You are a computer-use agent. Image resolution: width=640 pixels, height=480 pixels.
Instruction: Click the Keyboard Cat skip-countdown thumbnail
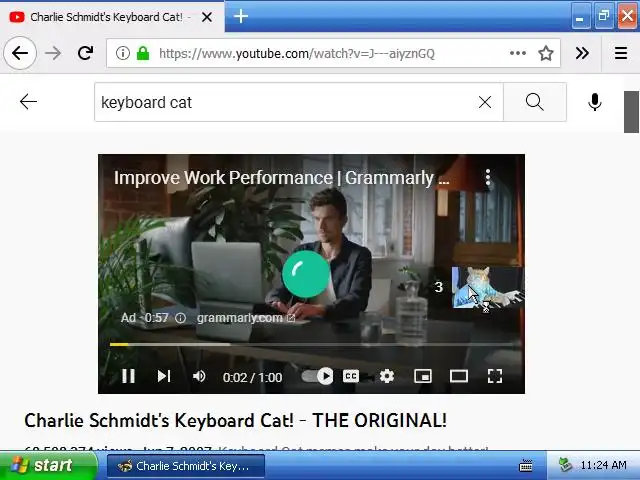pos(487,287)
